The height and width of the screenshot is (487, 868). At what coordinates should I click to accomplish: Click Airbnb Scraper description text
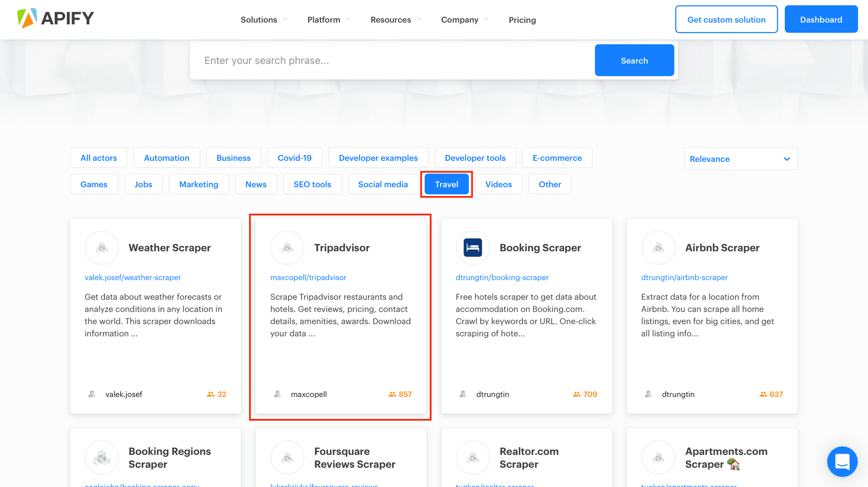tap(707, 315)
